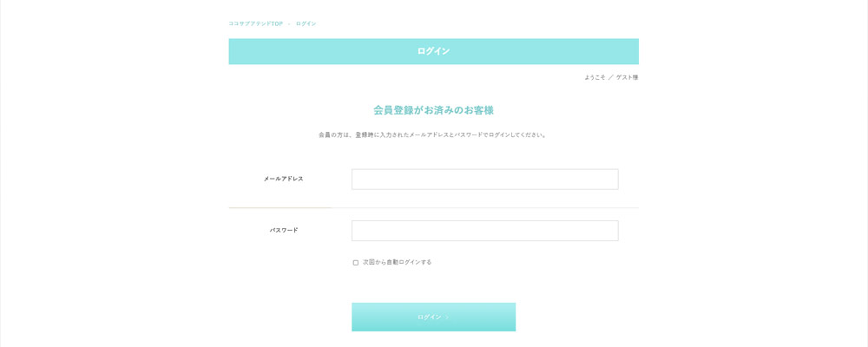Viewport: 868px width, 347px height.
Task: Click the ようこそ ゲスト様 welcome text
Action: point(610,77)
